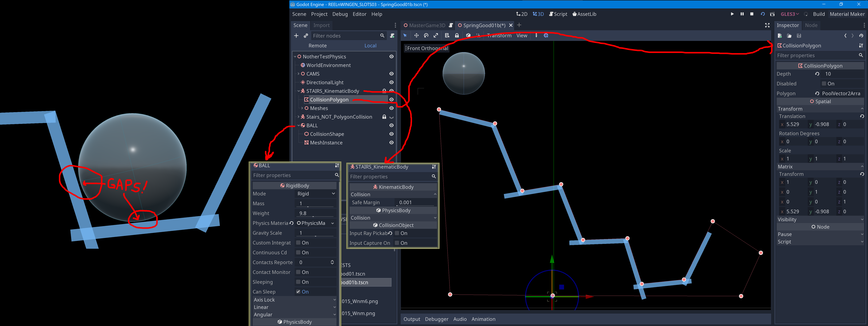Uncheck Can Sleep on BALL RigidBody
868x326 pixels.
click(x=298, y=292)
